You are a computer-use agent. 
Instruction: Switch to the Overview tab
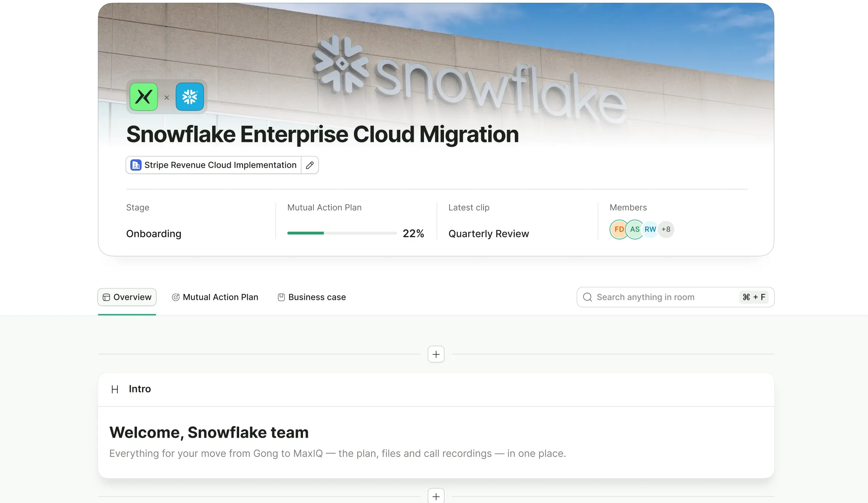tap(127, 297)
